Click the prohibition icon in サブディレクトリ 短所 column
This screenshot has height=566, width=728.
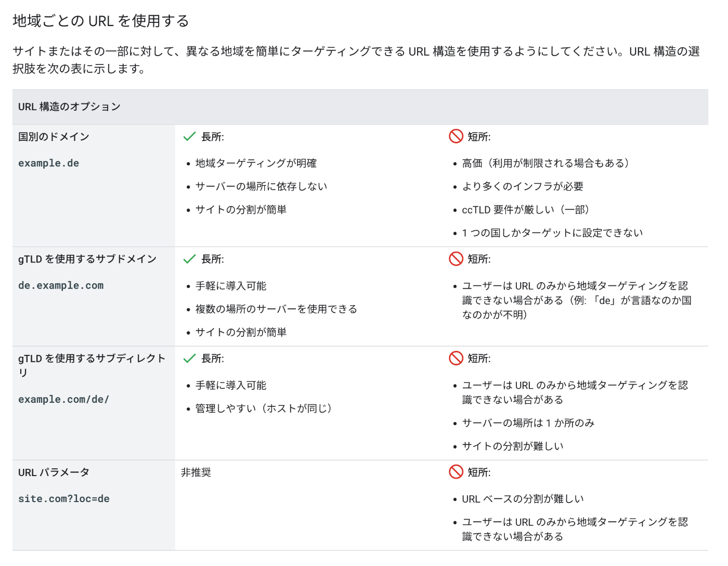pyautogui.click(x=455, y=359)
